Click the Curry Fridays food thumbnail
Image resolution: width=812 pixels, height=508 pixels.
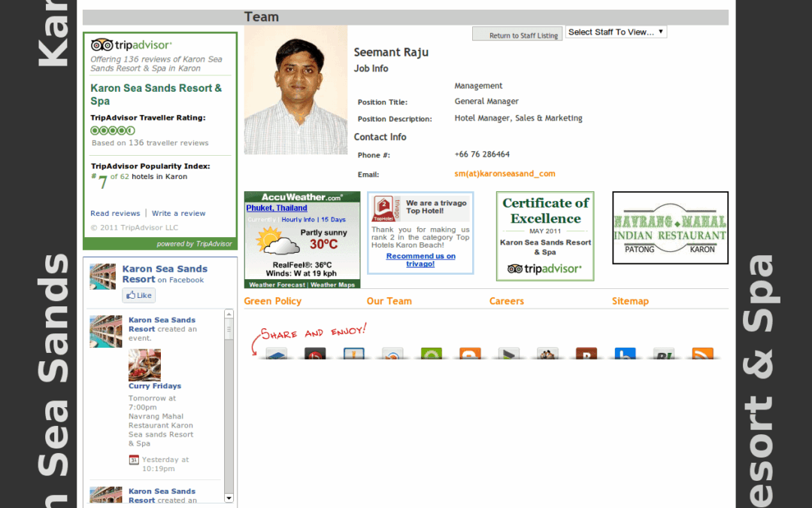point(144,365)
